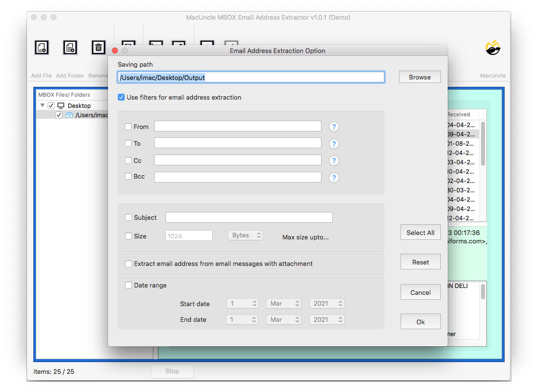Open help for the From filter

click(334, 127)
